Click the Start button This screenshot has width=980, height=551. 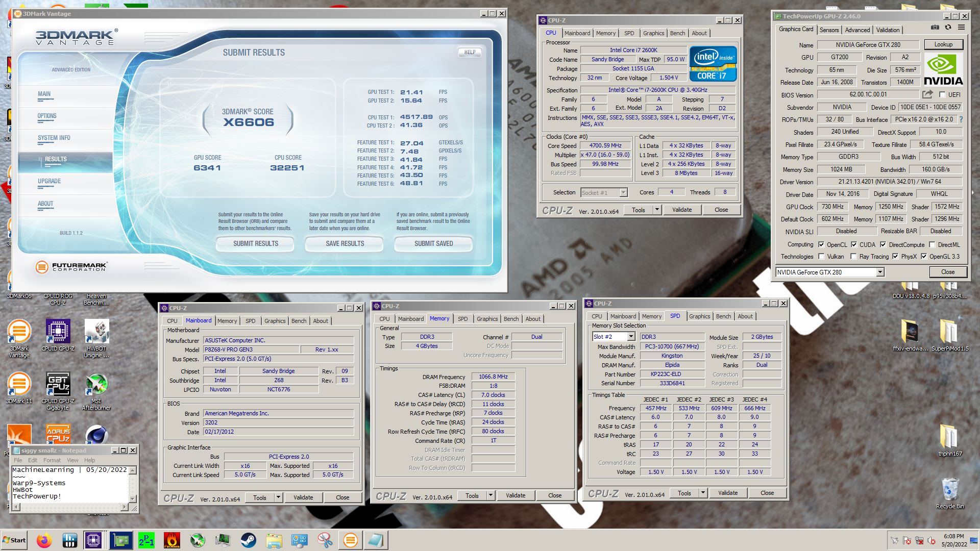[14, 540]
